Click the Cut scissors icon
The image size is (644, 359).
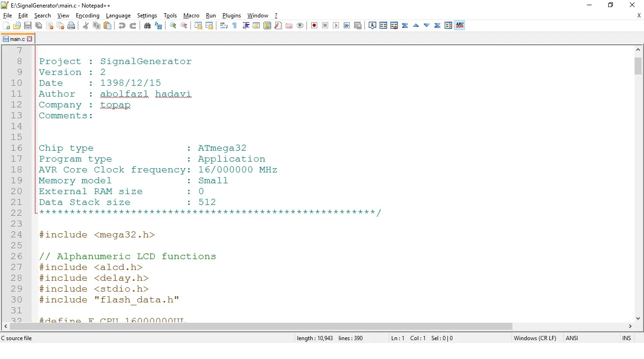click(86, 25)
